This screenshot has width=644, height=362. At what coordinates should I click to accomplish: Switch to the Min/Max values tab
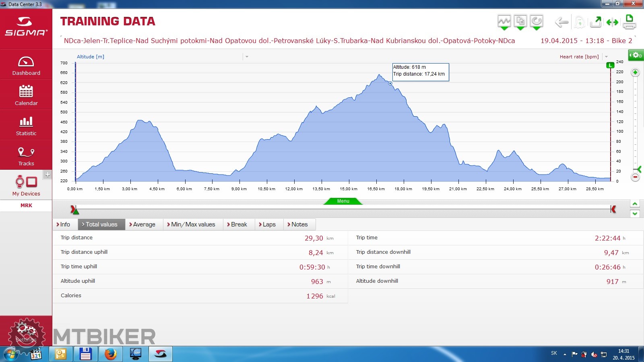[193, 224]
